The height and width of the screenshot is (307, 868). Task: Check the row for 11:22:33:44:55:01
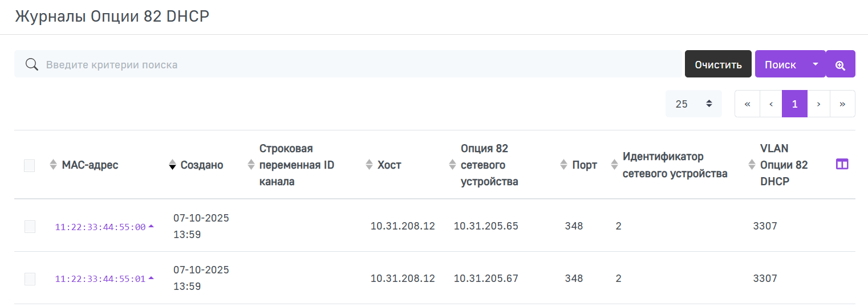click(30, 279)
